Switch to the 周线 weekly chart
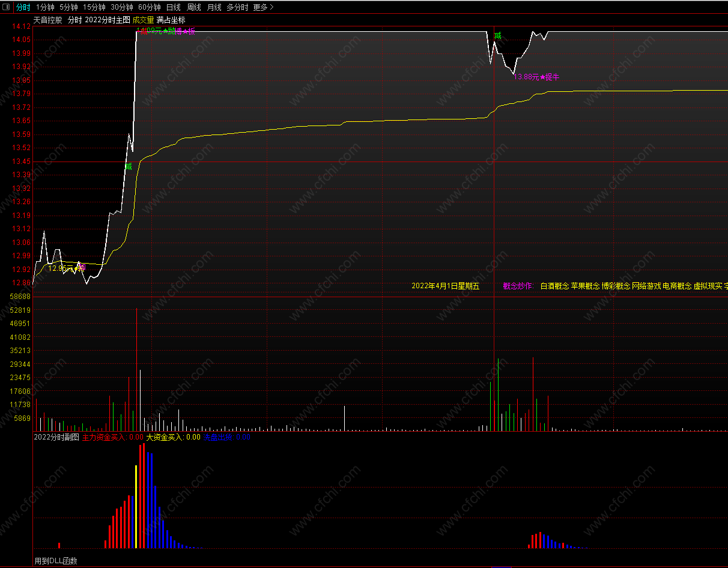728x568 pixels. pos(194,7)
